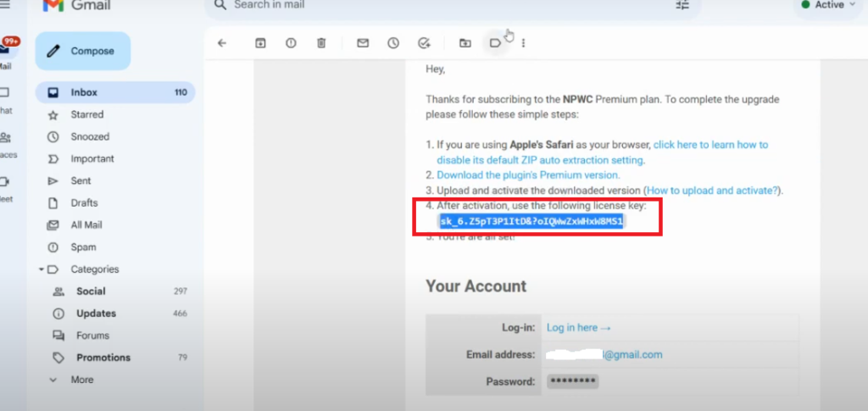Screen dimensions: 868x411
Task: Click the Download the plugin's Premium version link
Action: tap(528, 175)
